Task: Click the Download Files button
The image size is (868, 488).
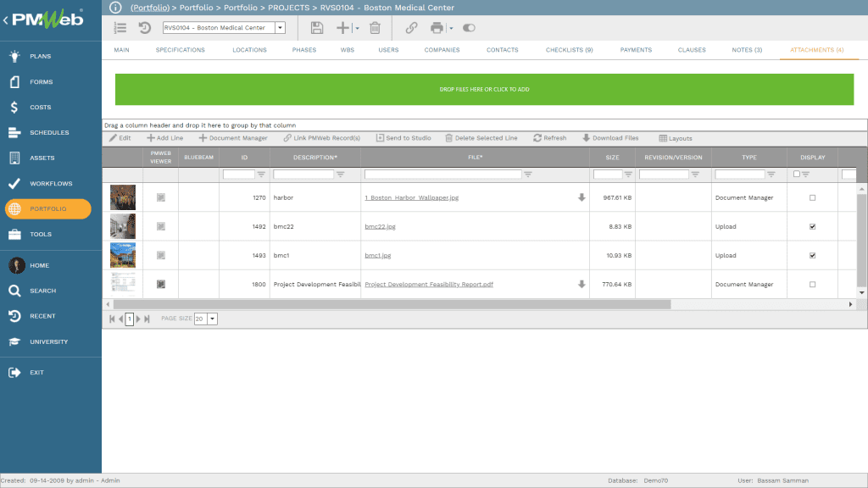Action: click(x=610, y=138)
